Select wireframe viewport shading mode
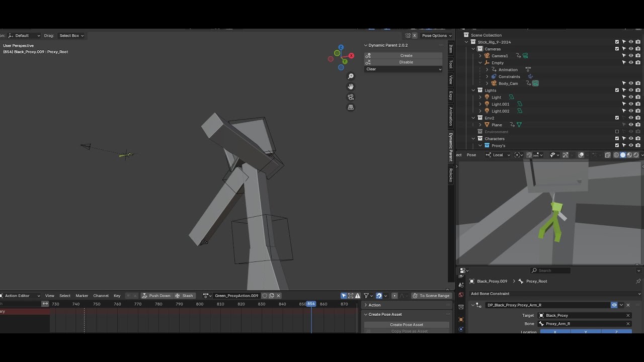The width and height of the screenshot is (644, 362). click(616, 155)
